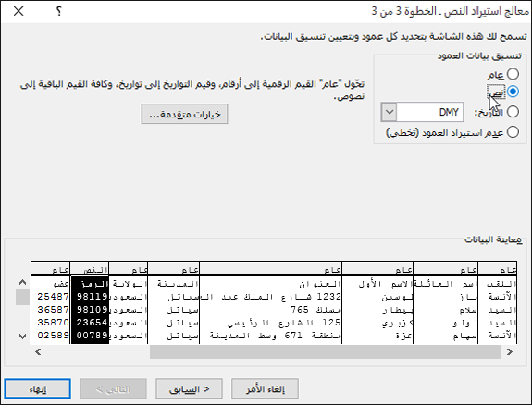Click the 02589 member value

(54, 336)
